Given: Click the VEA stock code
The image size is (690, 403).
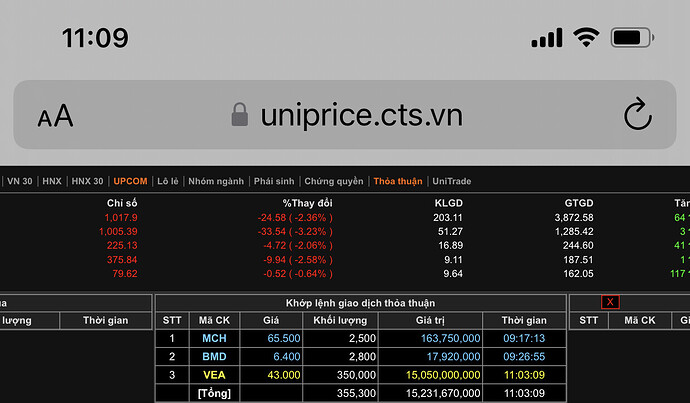Looking at the screenshot, I should click(x=214, y=375).
